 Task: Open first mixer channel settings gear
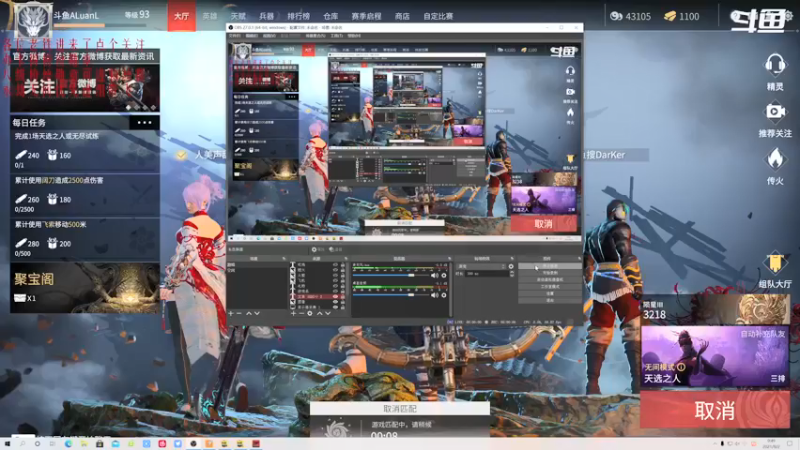444,276
